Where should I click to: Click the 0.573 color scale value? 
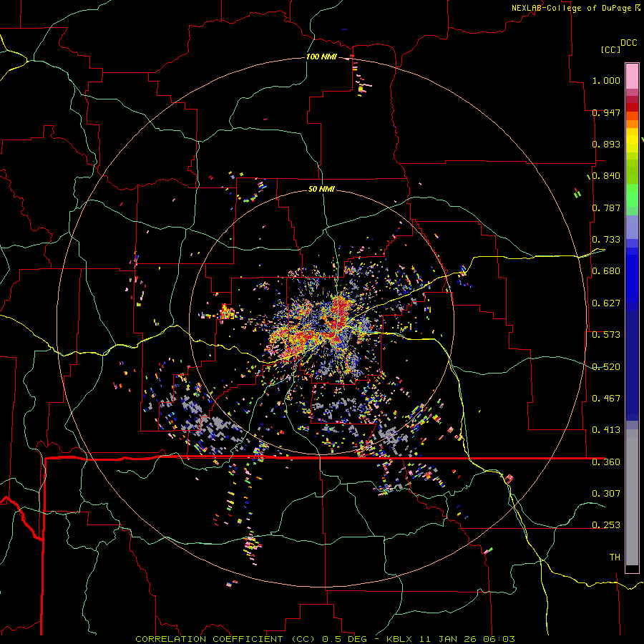606,334
